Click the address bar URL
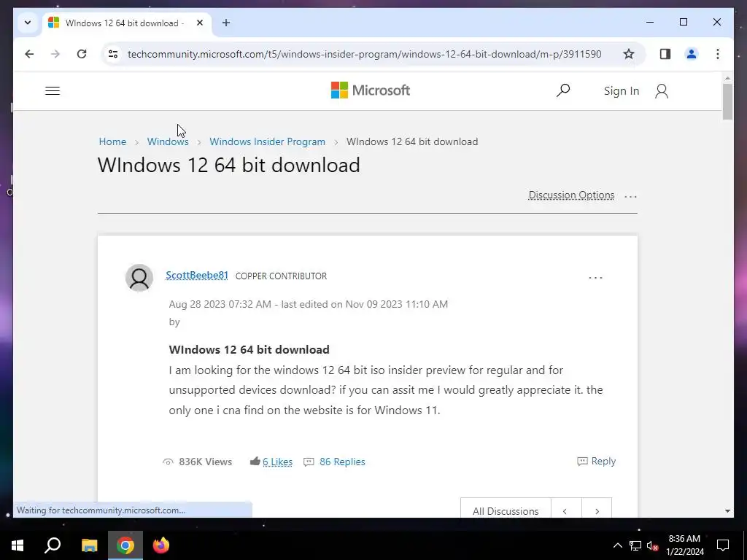Viewport: 747px width, 560px height. click(365, 54)
